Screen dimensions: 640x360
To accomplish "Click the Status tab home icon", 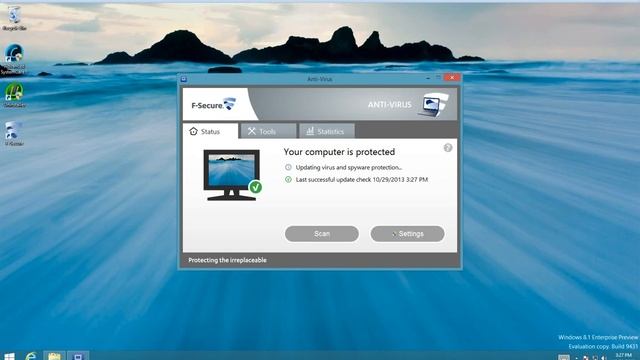I will coord(193,131).
